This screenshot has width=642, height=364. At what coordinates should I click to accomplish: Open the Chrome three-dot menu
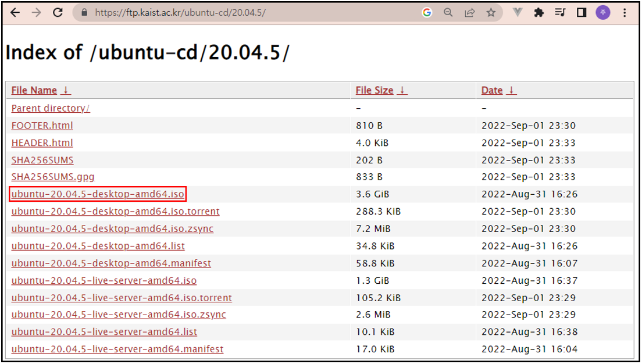coord(625,13)
